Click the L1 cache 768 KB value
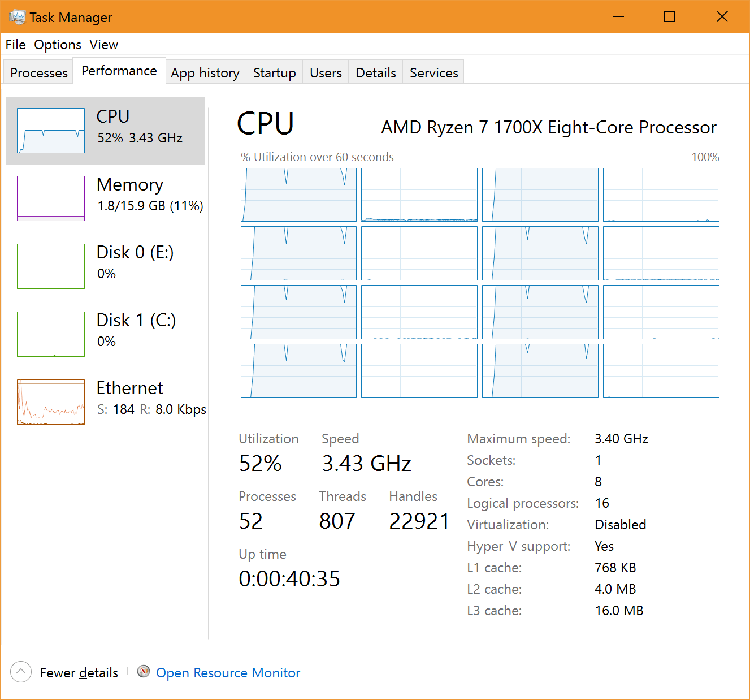Image resolution: width=750 pixels, height=700 pixels. pyautogui.click(x=615, y=568)
